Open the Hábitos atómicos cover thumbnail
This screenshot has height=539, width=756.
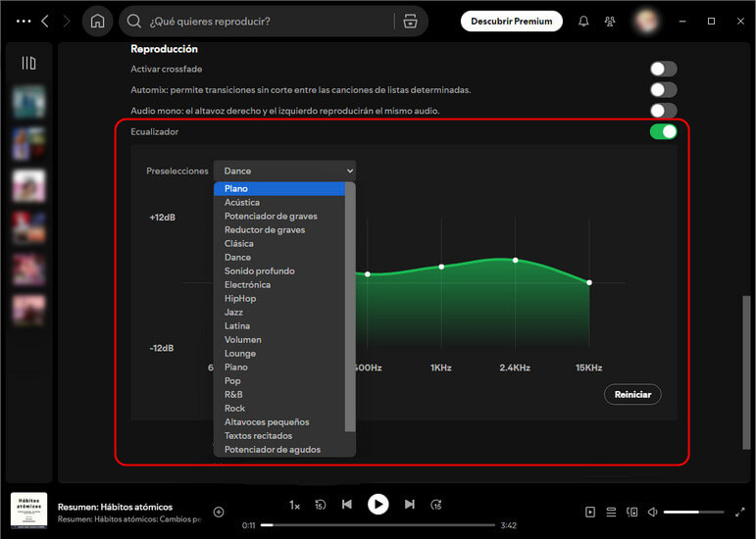pyautogui.click(x=29, y=511)
